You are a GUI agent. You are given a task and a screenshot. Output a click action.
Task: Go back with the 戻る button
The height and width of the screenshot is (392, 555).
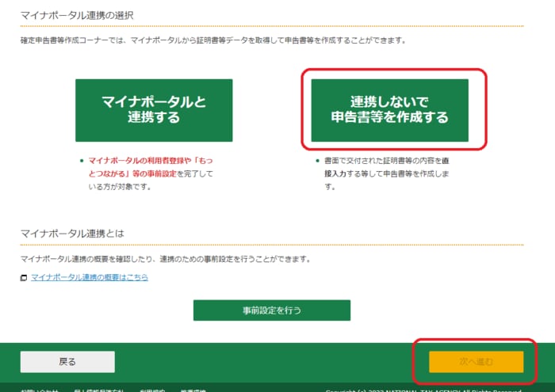(67, 362)
